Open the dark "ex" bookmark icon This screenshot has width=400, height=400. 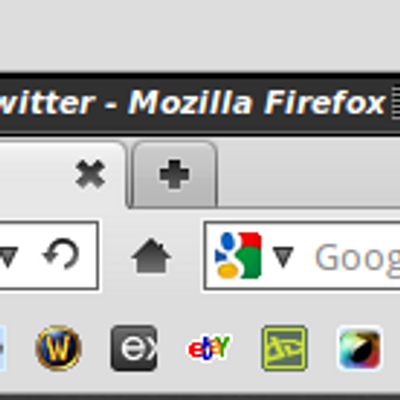click(134, 348)
